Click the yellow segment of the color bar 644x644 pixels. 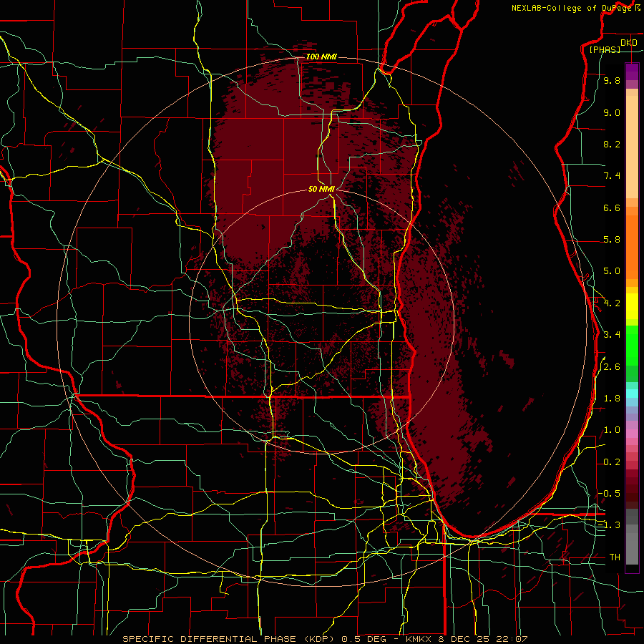[x=632, y=306]
